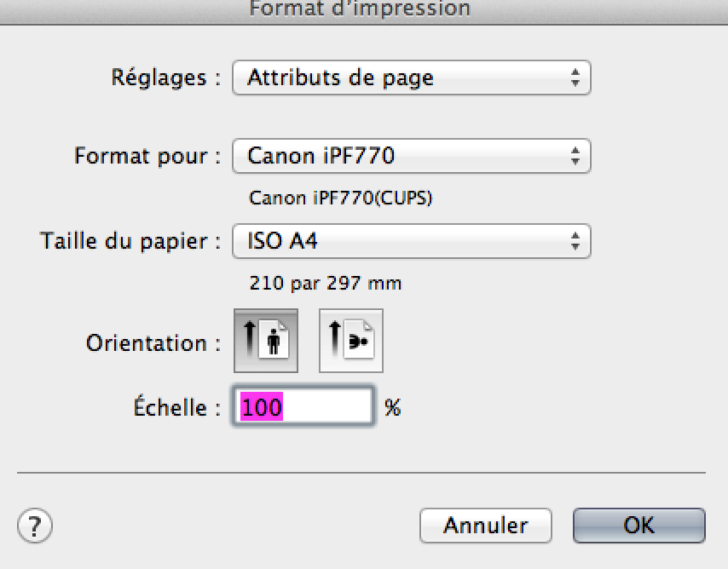The height and width of the screenshot is (569, 728).
Task: Select portrait page orientation
Action: coord(266,341)
